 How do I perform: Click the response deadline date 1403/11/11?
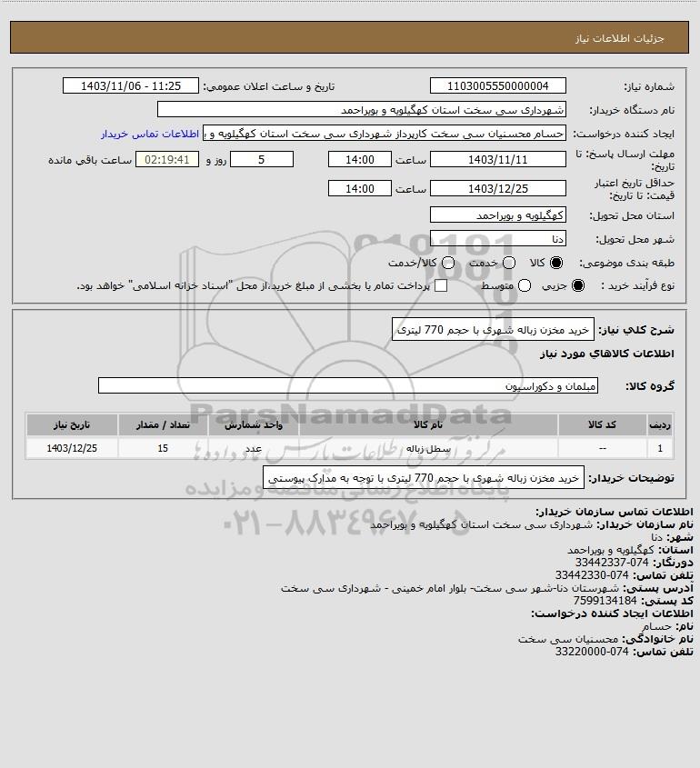(497, 160)
